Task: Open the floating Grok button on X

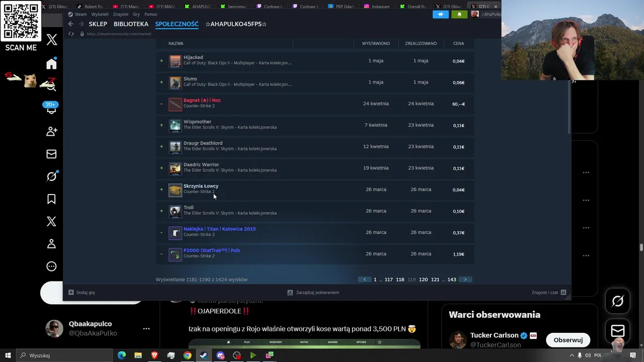Action: [617, 301]
